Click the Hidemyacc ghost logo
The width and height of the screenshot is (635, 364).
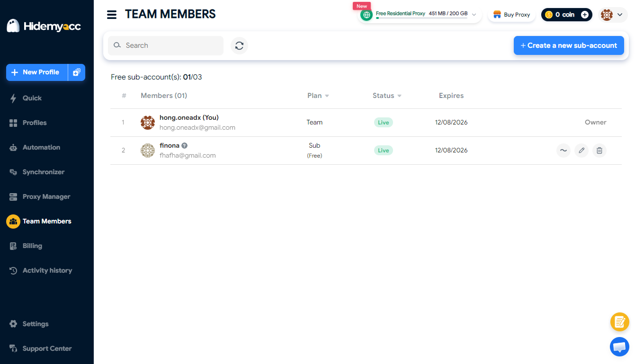(13, 26)
